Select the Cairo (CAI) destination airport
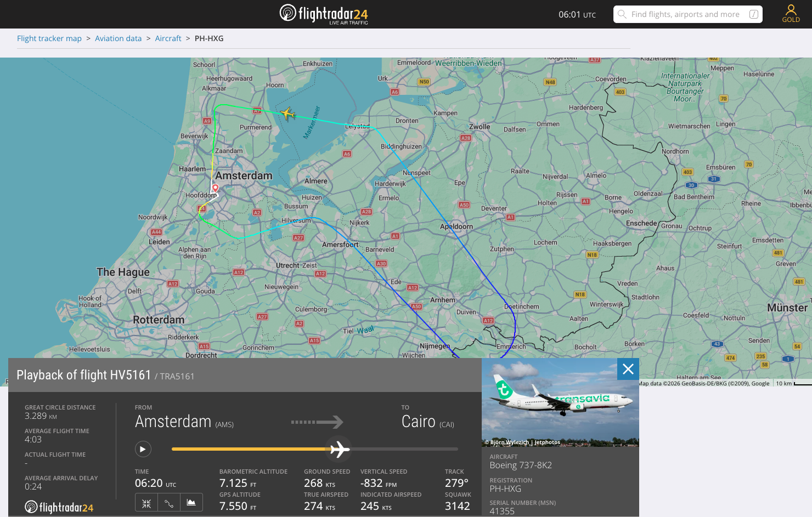 [428, 422]
